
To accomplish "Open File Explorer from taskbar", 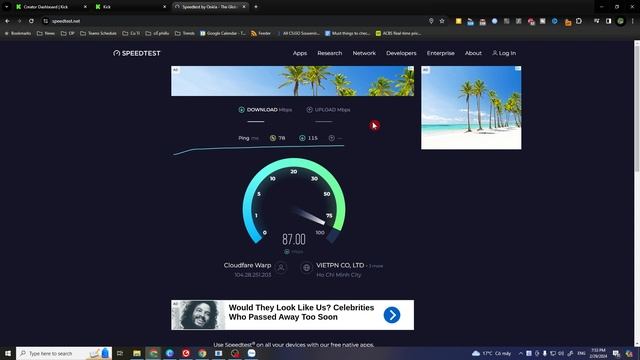I will pyautogui.click(x=137, y=353).
